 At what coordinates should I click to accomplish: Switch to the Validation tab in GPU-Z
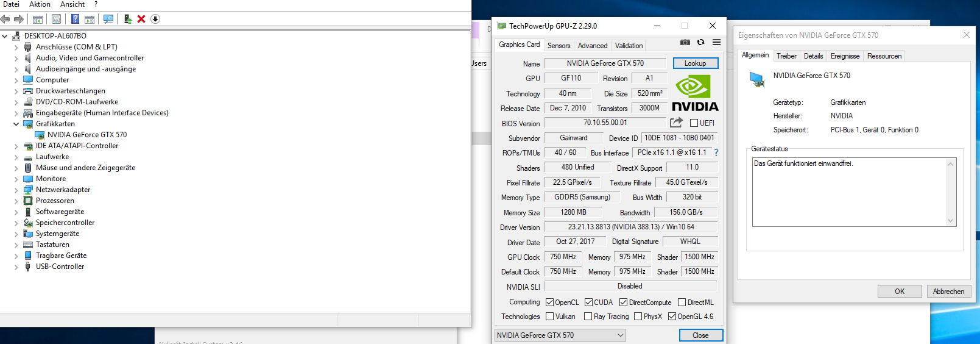pos(629,46)
